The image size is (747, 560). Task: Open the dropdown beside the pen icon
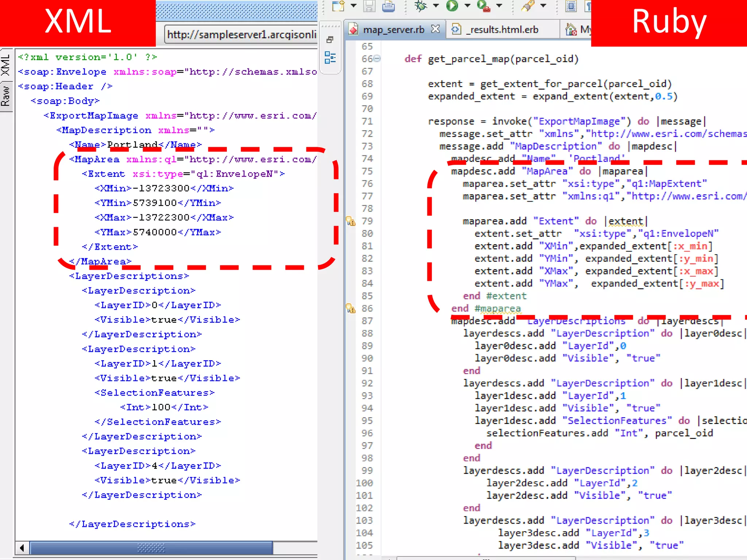(543, 6)
